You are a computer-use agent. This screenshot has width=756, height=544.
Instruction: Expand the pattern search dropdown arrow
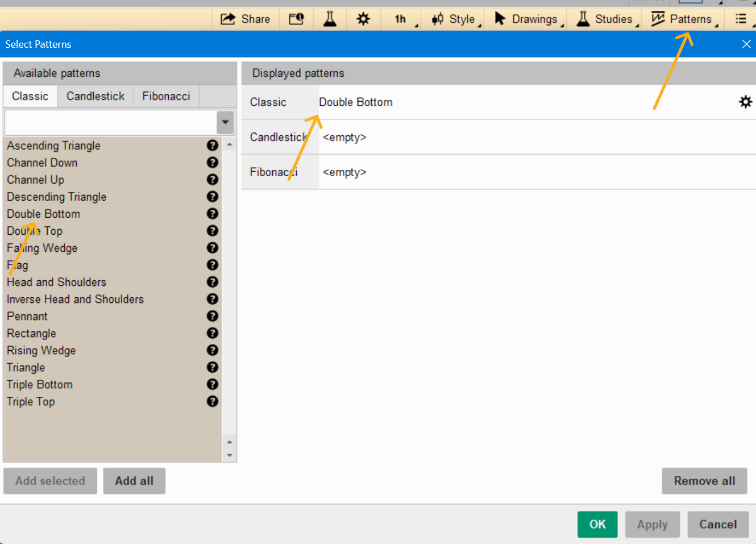click(x=225, y=122)
